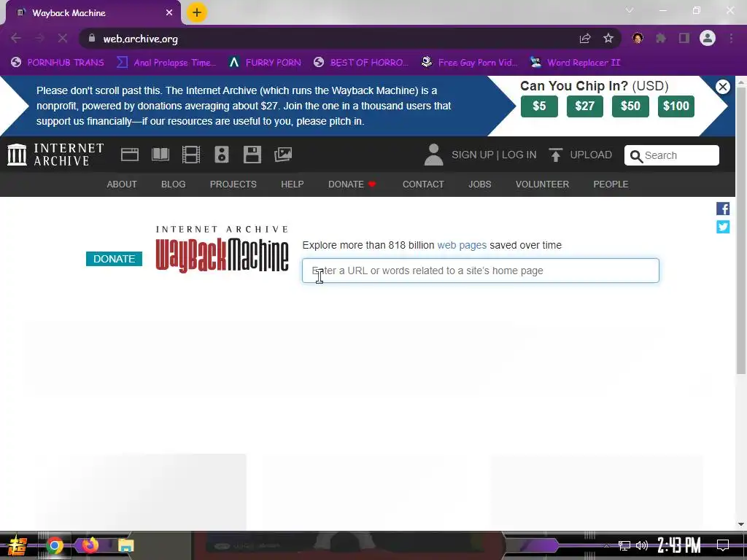Click LOG IN link
This screenshot has height=560, width=747.
click(x=519, y=155)
